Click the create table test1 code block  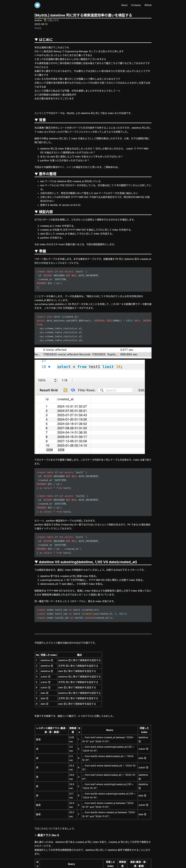pyautogui.click(x=93, y=280)
